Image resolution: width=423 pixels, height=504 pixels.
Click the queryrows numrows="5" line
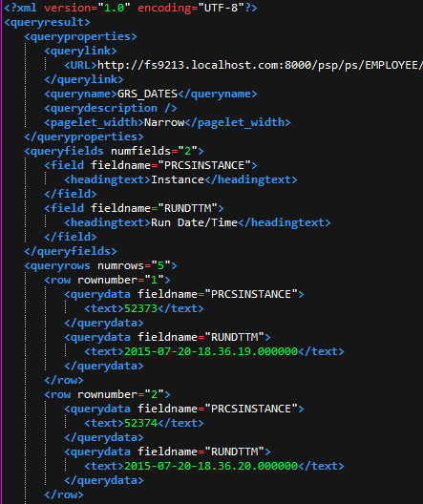(100, 265)
